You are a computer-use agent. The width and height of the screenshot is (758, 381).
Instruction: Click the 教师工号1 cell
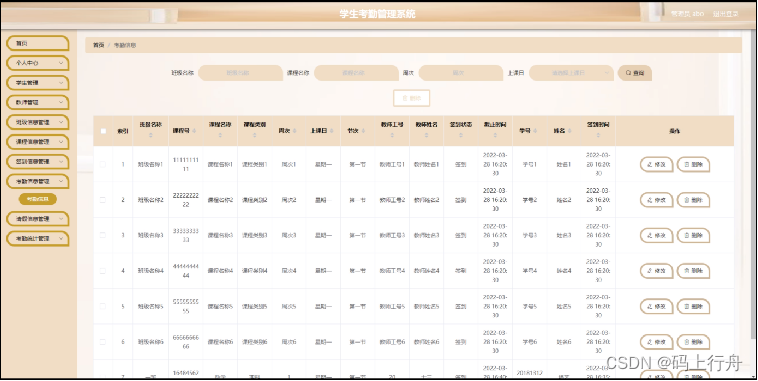392,164
